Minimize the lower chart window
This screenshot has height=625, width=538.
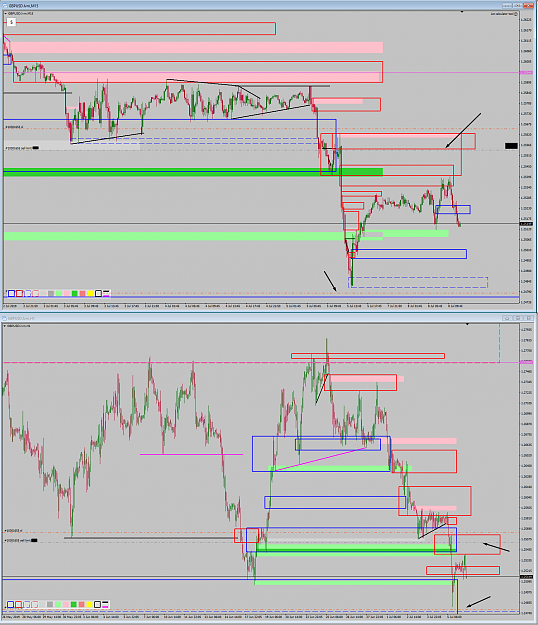pyautogui.click(x=507, y=318)
